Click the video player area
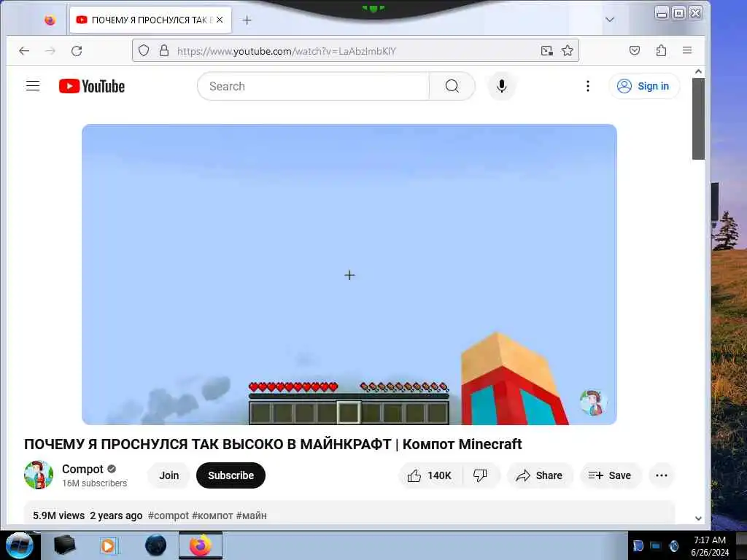Image resolution: width=747 pixels, height=560 pixels. tap(349, 274)
